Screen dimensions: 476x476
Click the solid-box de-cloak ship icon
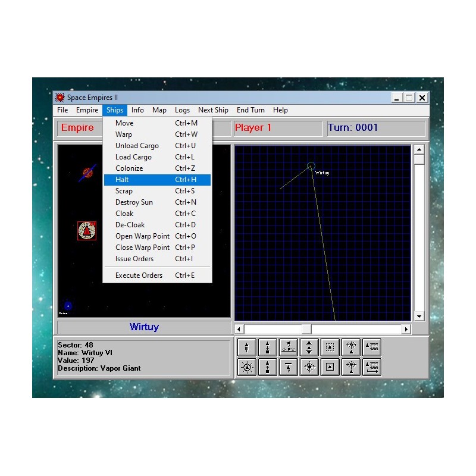tap(330, 367)
